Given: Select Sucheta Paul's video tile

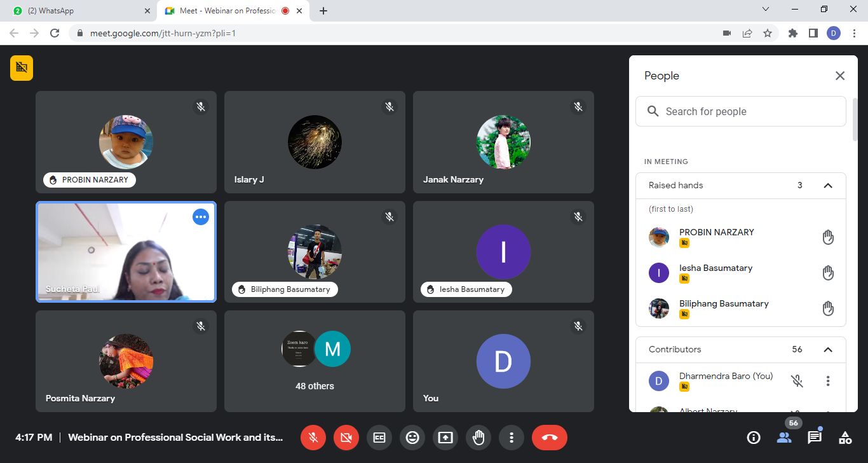Looking at the screenshot, I should click(x=126, y=252).
